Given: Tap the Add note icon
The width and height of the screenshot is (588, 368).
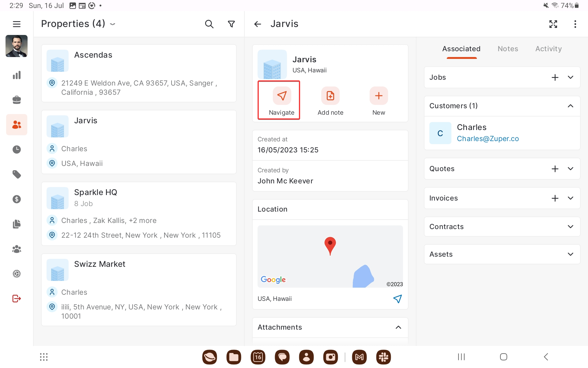Looking at the screenshot, I should pos(330,96).
